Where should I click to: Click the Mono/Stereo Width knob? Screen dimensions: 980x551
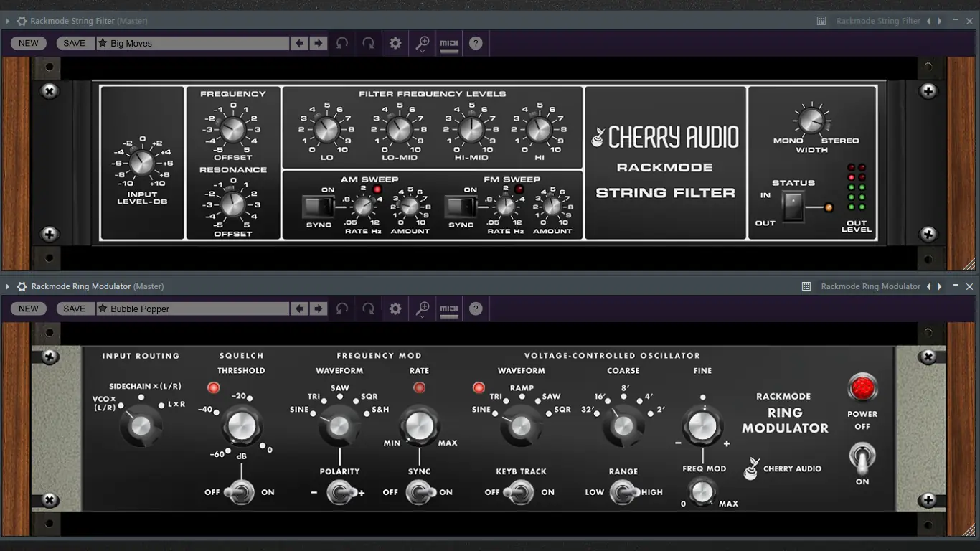(x=811, y=120)
